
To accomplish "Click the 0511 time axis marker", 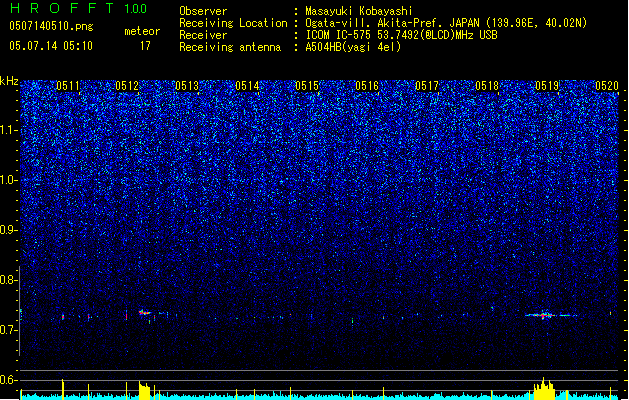I will pyautogui.click(x=68, y=86).
